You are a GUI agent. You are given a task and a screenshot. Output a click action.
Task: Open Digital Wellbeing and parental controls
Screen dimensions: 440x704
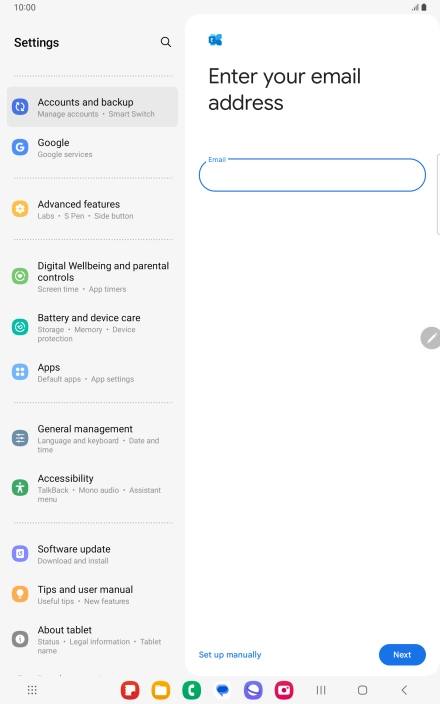(x=92, y=277)
